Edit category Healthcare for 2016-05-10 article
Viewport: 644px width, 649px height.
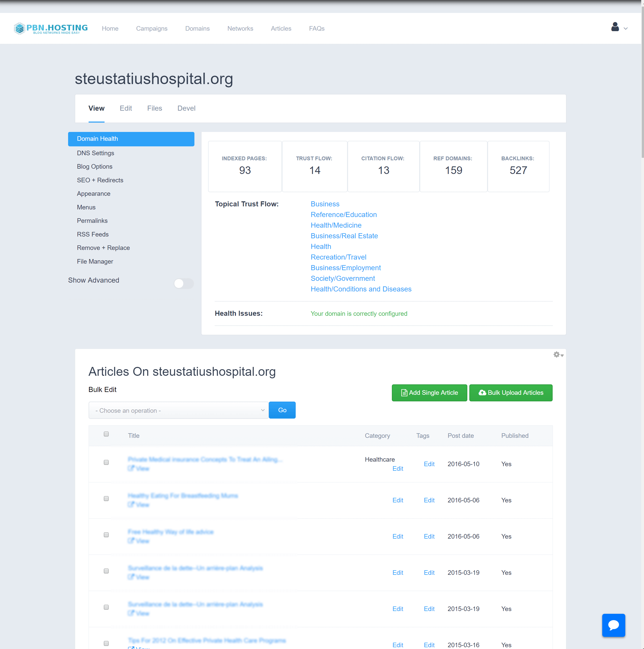click(x=398, y=469)
